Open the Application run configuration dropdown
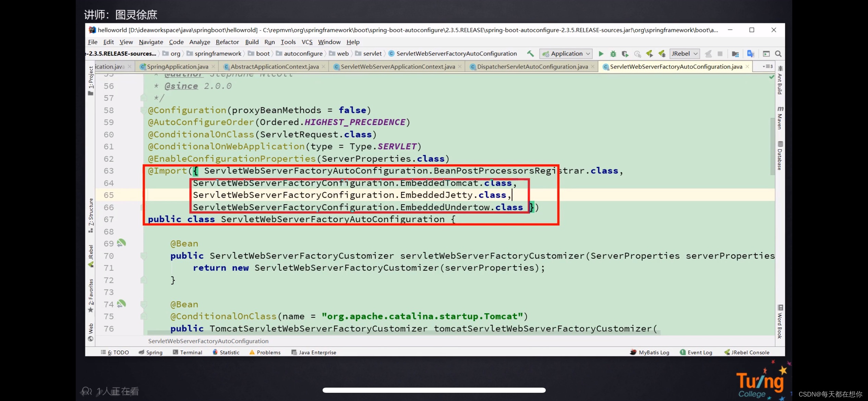 [566, 54]
